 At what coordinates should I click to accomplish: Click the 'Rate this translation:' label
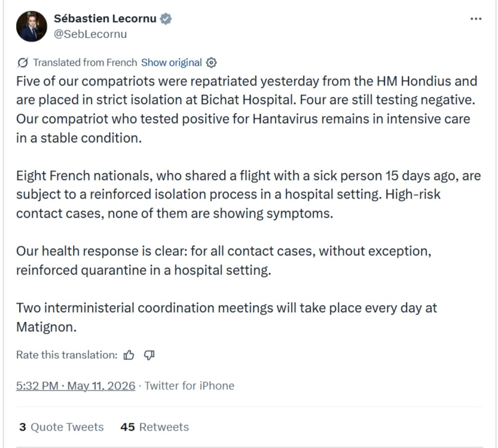click(x=67, y=355)
